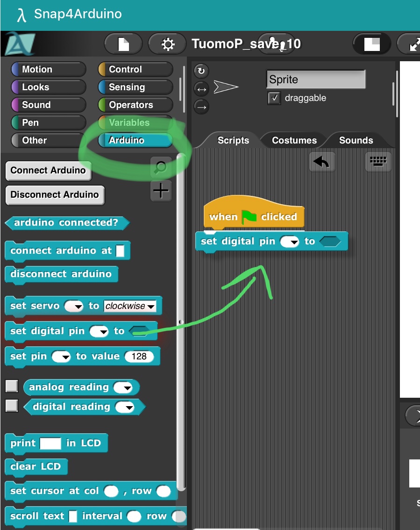Click the new project file icon
The image size is (420, 530).
pos(123,44)
